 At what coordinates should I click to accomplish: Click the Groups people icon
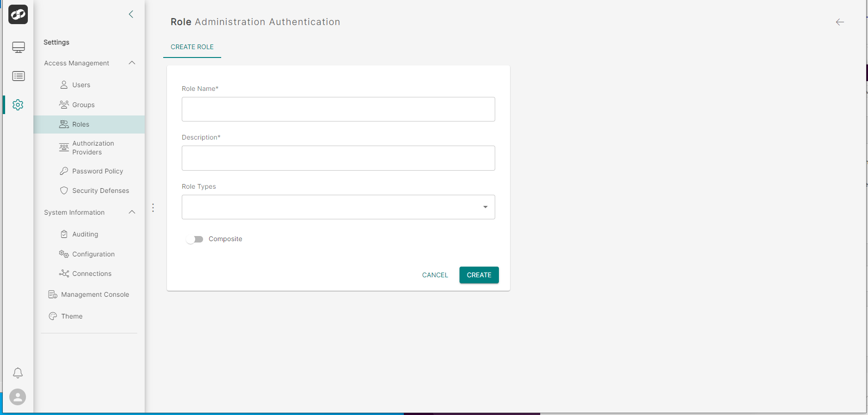pyautogui.click(x=64, y=105)
